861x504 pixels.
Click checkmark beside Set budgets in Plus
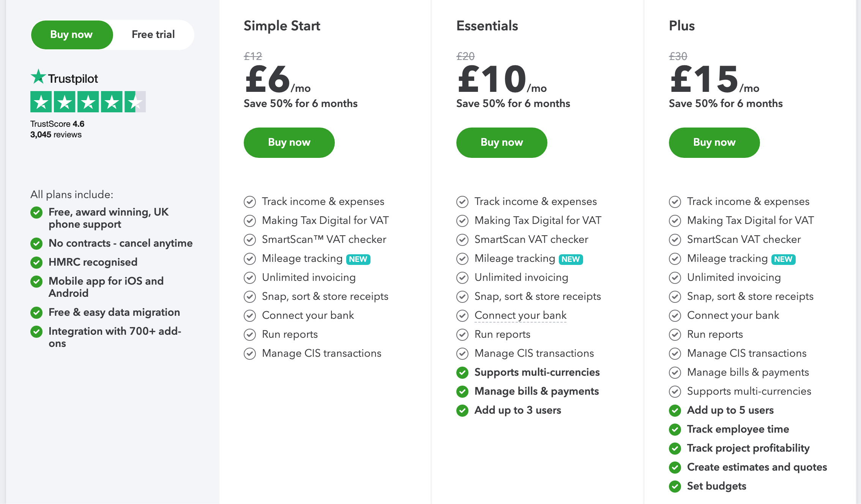coord(675,486)
